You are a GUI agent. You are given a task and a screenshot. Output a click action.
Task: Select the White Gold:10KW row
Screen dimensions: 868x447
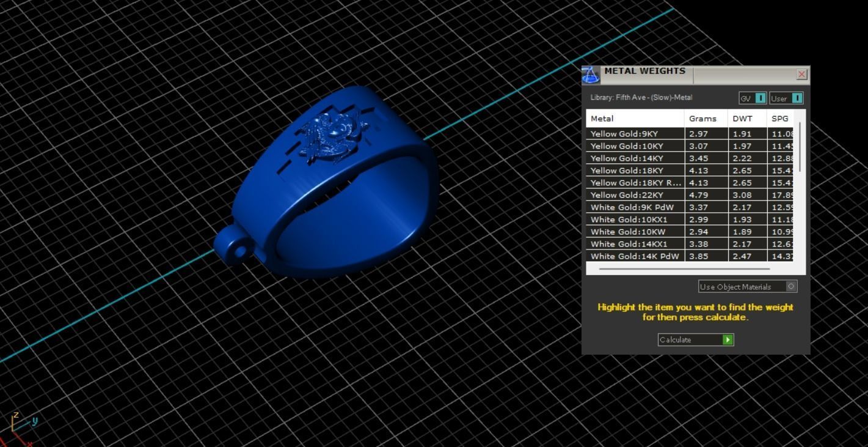(x=690, y=232)
